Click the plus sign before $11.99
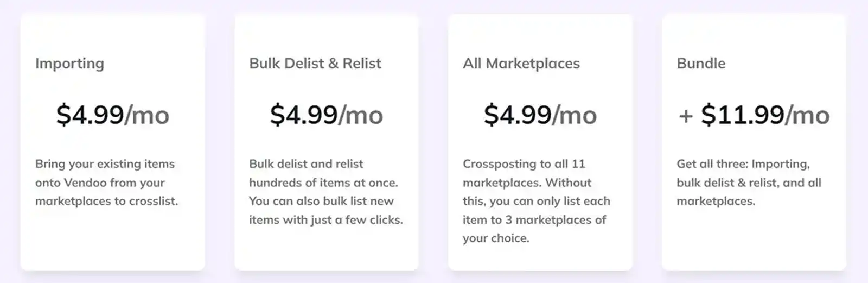This screenshot has width=868, height=283. (x=685, y=116)
